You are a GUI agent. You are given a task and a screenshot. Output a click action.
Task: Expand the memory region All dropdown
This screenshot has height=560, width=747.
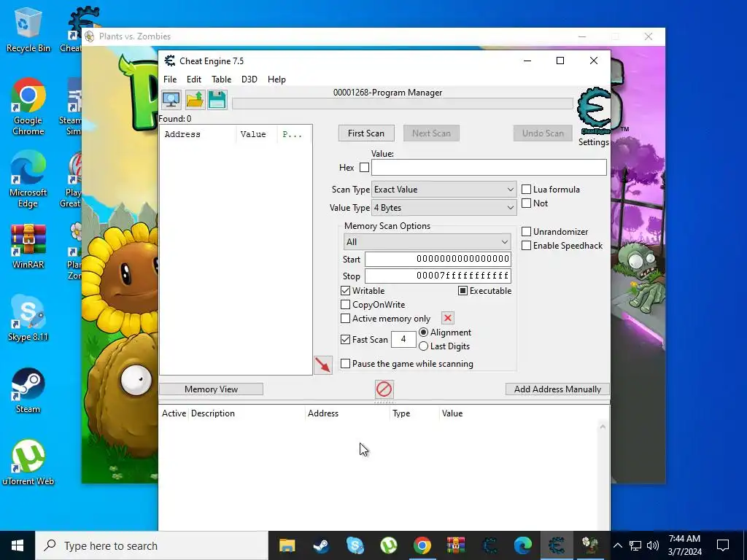(427, 242)
